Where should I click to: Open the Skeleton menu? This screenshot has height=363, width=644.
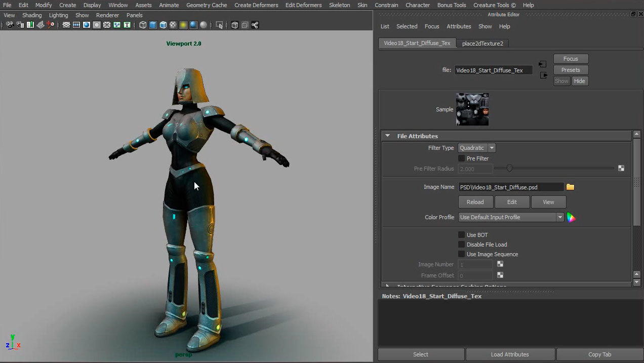pos(339,5)
